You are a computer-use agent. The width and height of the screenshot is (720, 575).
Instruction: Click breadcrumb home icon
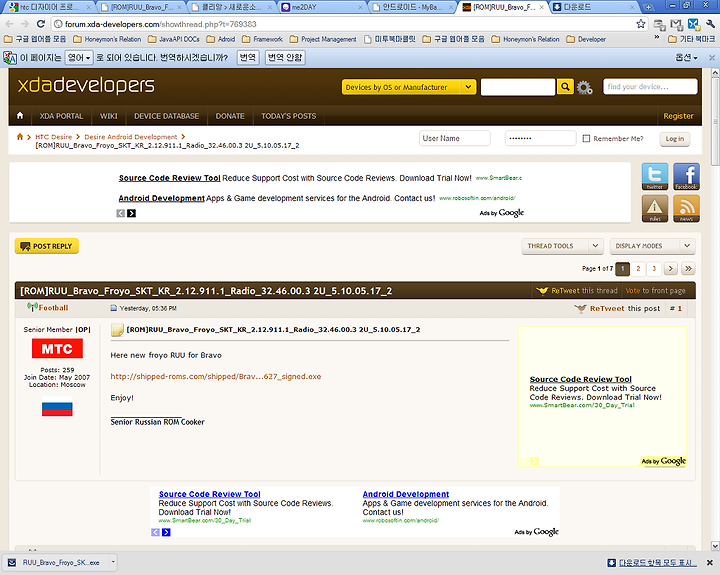pyautogui.click(x=20, y=137)
